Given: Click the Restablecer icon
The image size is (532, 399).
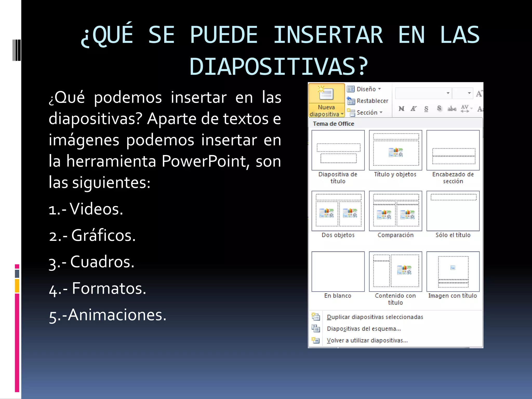Looking at the screenshot, I should coord(351,101).
